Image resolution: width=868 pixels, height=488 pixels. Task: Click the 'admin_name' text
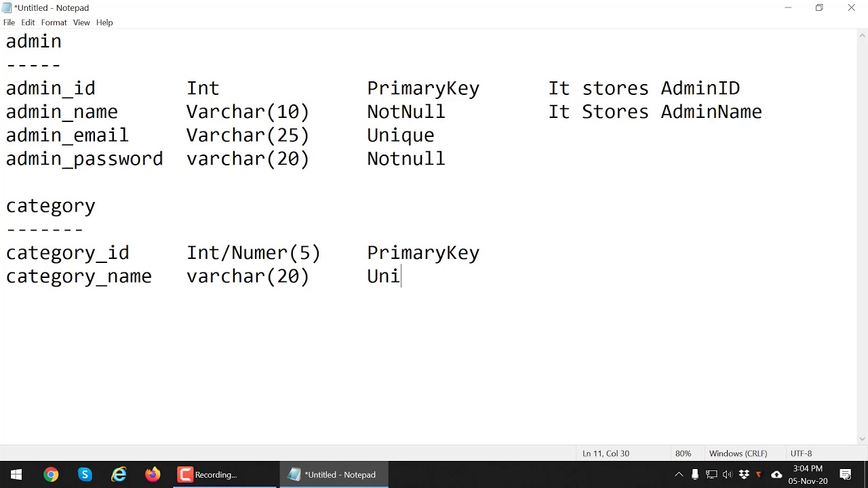point(62,112)
